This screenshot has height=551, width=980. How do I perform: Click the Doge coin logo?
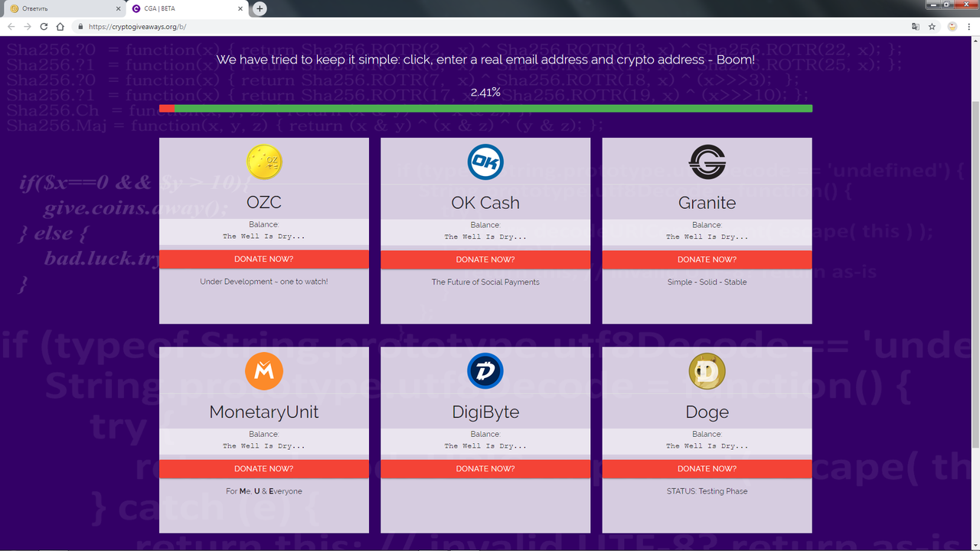pos(707,371)
